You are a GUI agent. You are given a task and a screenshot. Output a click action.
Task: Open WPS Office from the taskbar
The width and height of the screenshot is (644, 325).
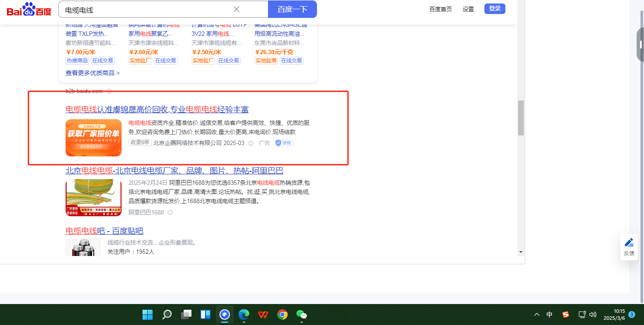[x=263, y=315]
